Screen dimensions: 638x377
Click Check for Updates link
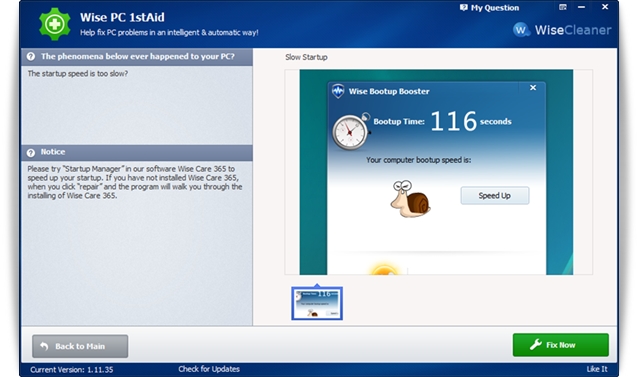coord(209,369)
